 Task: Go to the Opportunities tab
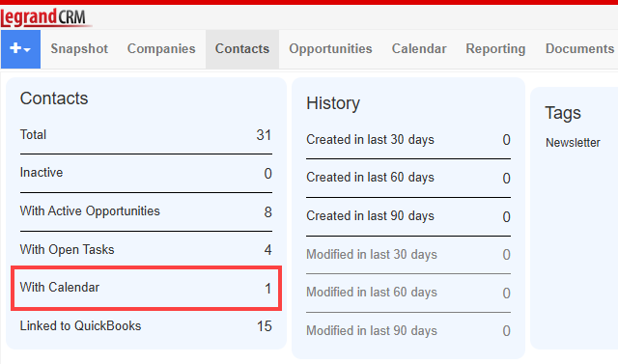click(x=330, y=49)
